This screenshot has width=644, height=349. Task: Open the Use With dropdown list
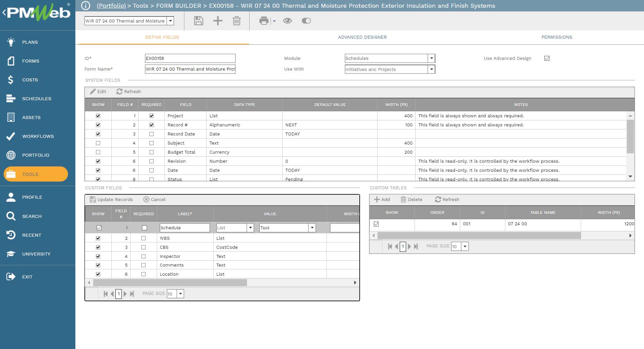[x=431, y=69]
